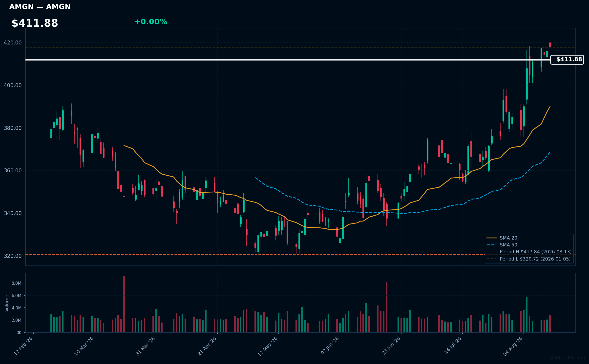
Task: Click the AMGN — AMGN chart title
Action: coord(40,7)
